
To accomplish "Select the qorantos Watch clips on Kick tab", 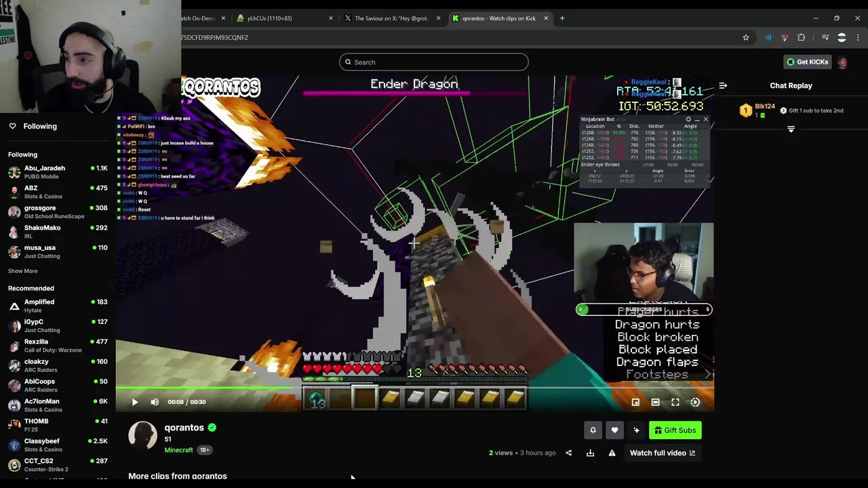I will click(500, 18).
